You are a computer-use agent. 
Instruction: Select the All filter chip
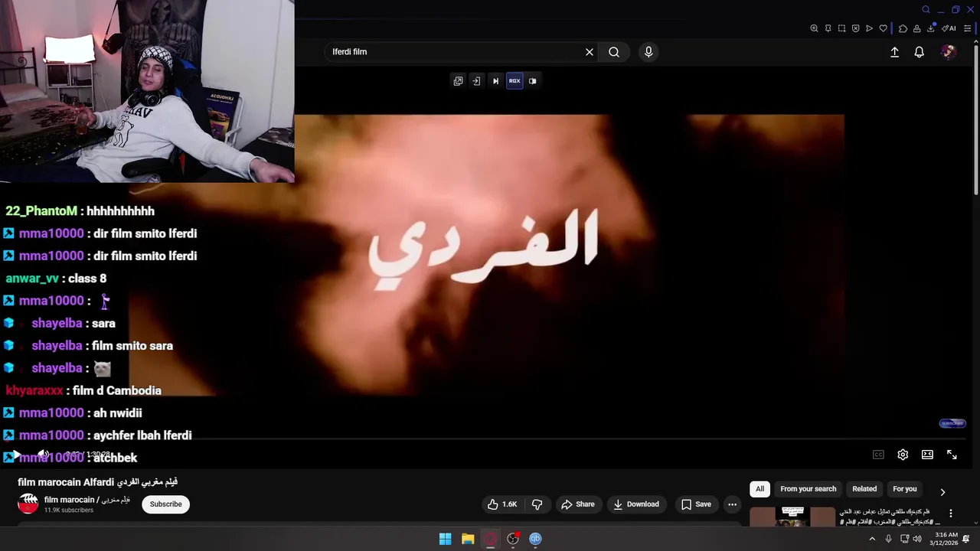[x=759, y=489]
